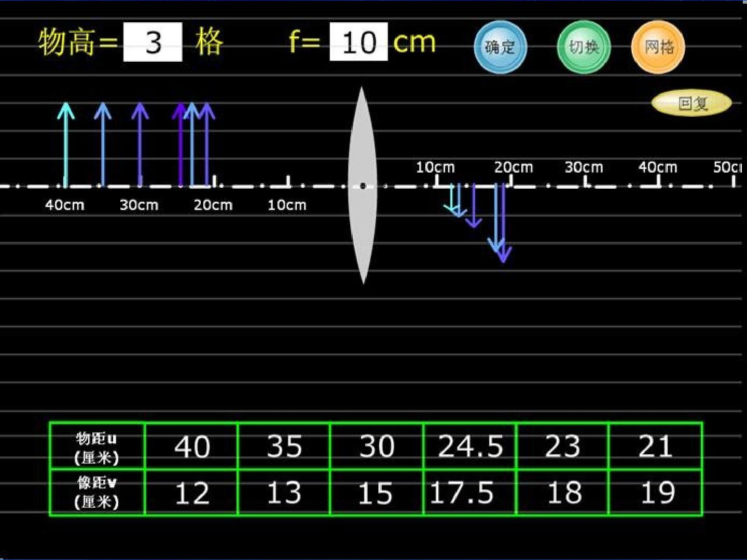Viewport: 747px width, 560px height.
Task: Click the optical center dot on lens
Action: click(363, 186)
